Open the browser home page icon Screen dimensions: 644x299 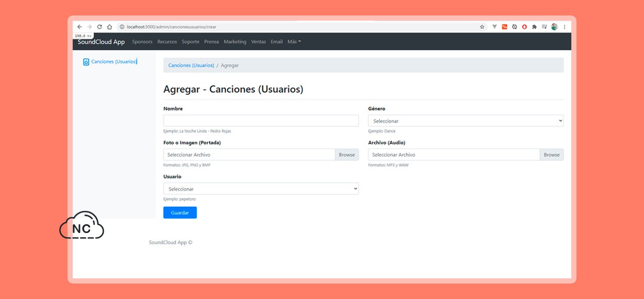(x=109, y=27)
